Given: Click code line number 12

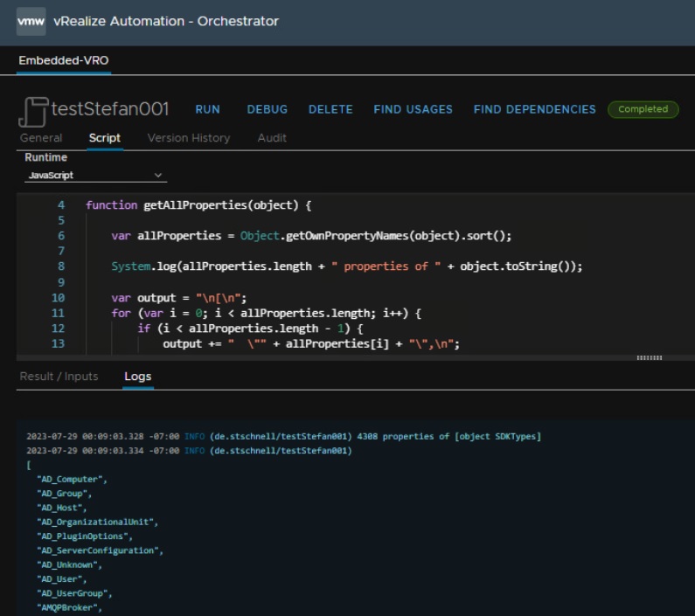Looking at the screenshot, I should coord(58,329).
